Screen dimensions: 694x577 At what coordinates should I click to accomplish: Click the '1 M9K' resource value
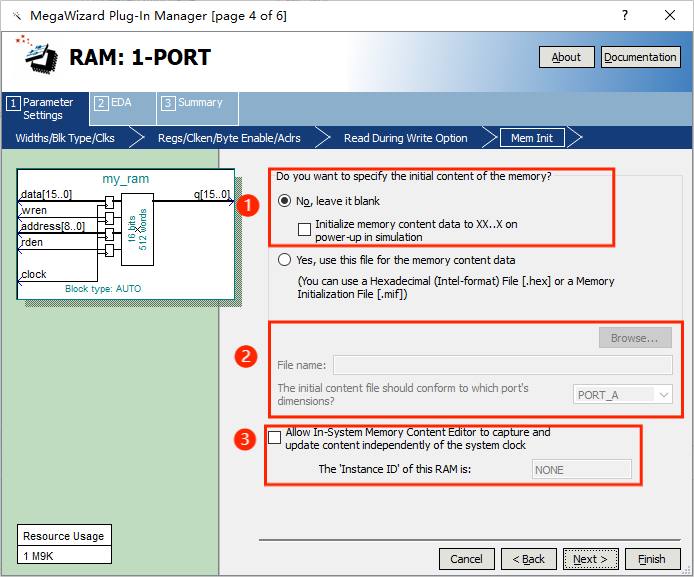click(38, 556)
